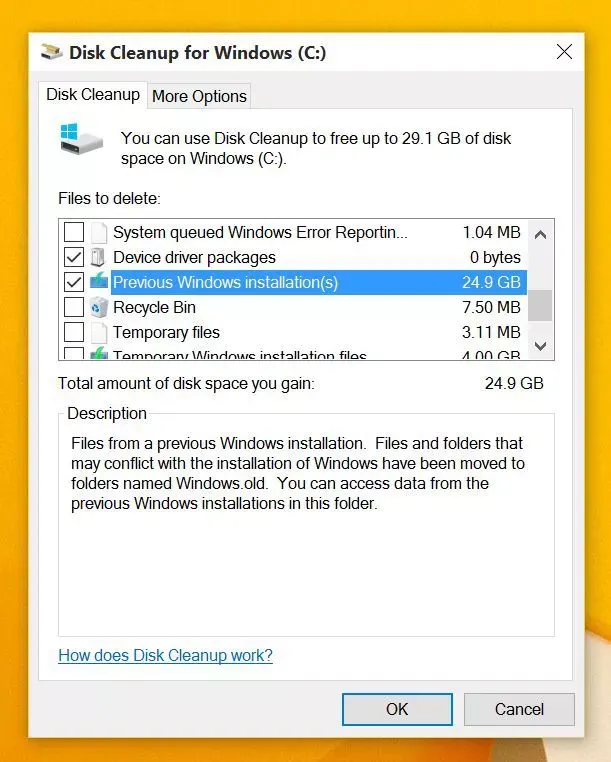This screenshot has width=611, height=762.
Task: Check the Recycle Bin checkbox
Action: [74, 307]
